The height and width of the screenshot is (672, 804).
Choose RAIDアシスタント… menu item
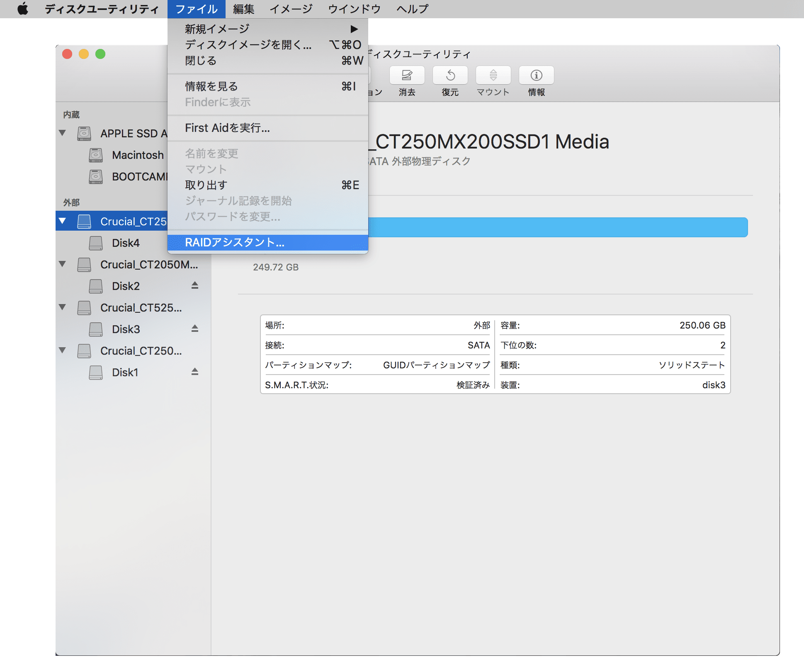(x=268, y=243)
